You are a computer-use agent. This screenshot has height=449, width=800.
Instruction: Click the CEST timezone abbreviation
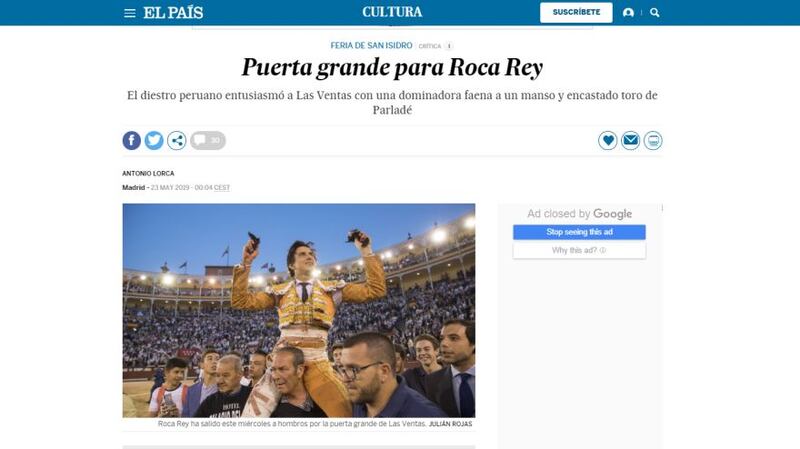222,188
